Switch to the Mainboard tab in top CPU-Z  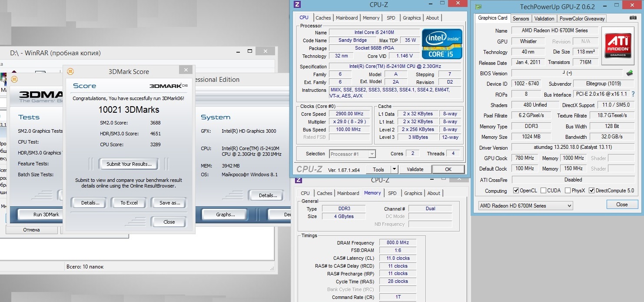[x=347, y=18]
